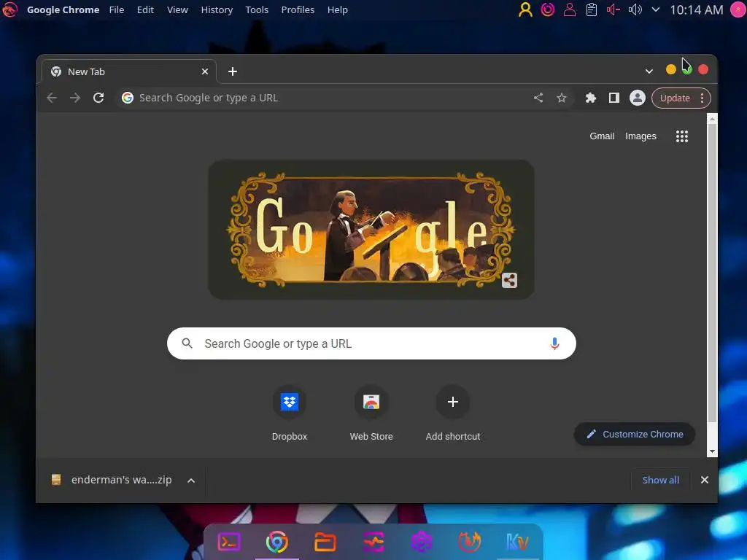Go forward with the forward arrow

[75, 98]
